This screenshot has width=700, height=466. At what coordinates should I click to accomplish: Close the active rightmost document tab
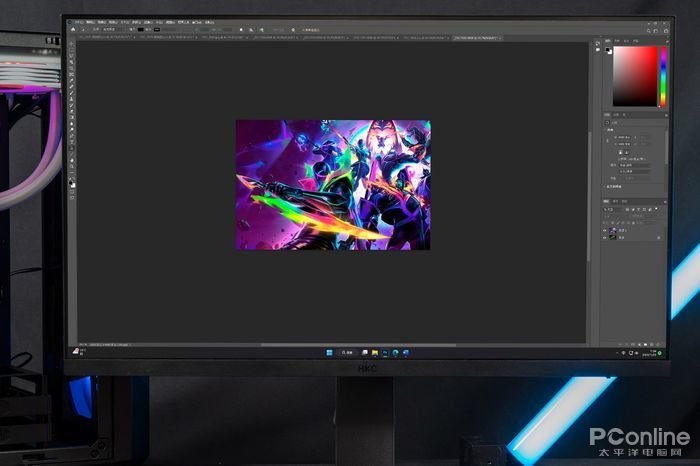pos(500,38)
